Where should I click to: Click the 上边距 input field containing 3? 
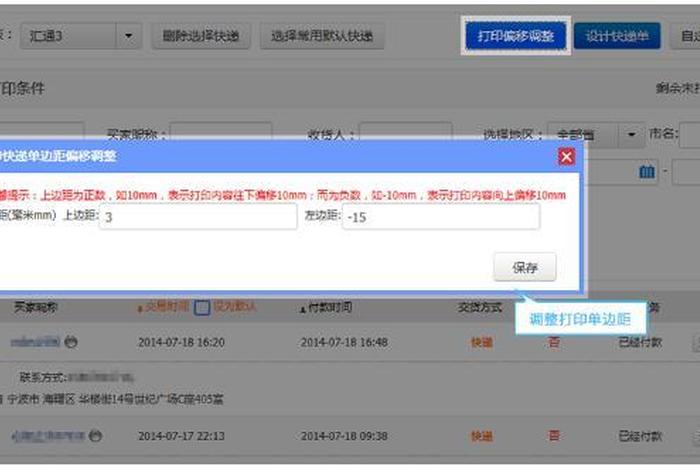tap(197, 217)
